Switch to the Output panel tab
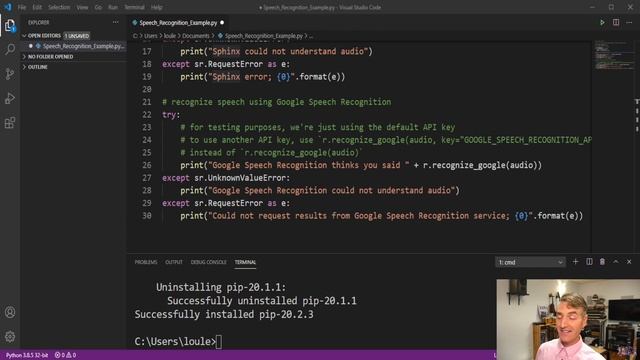The height and width of the screenshot is (360, 640). (174, 262)
